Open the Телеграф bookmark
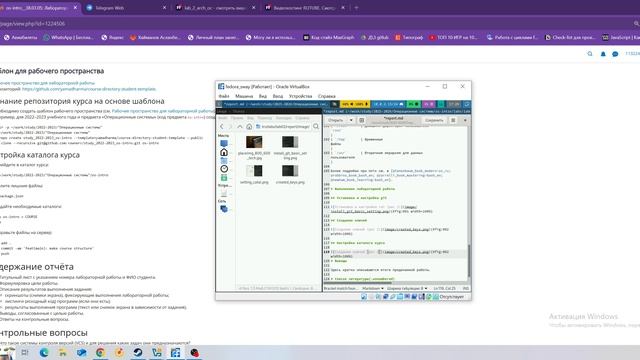Screen dimensions: 640x360 pos(409,37)
